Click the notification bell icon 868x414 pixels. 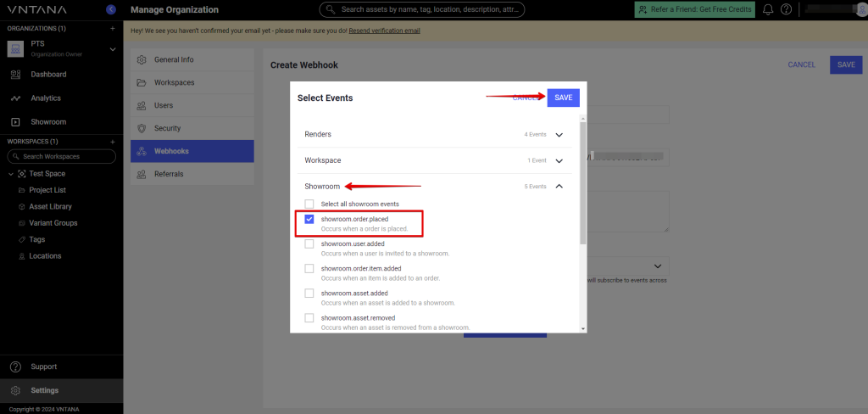[x=768, y=9]
